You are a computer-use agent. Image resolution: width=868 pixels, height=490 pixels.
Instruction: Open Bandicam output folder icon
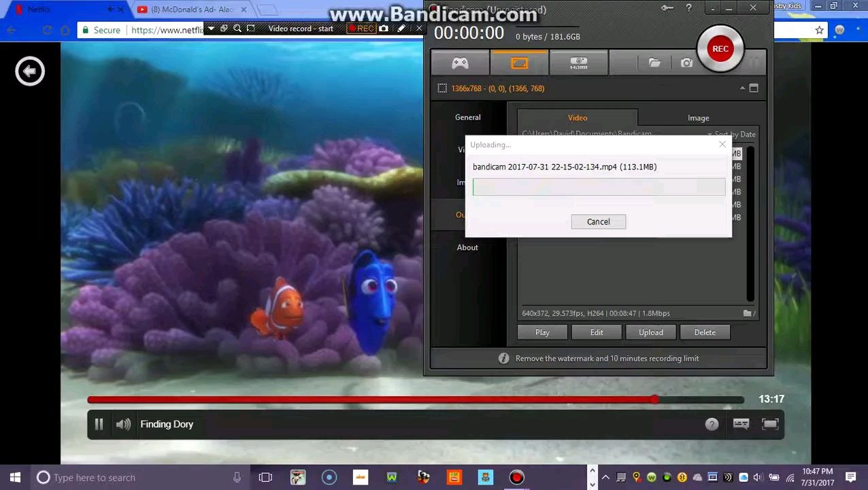[654, 63]
